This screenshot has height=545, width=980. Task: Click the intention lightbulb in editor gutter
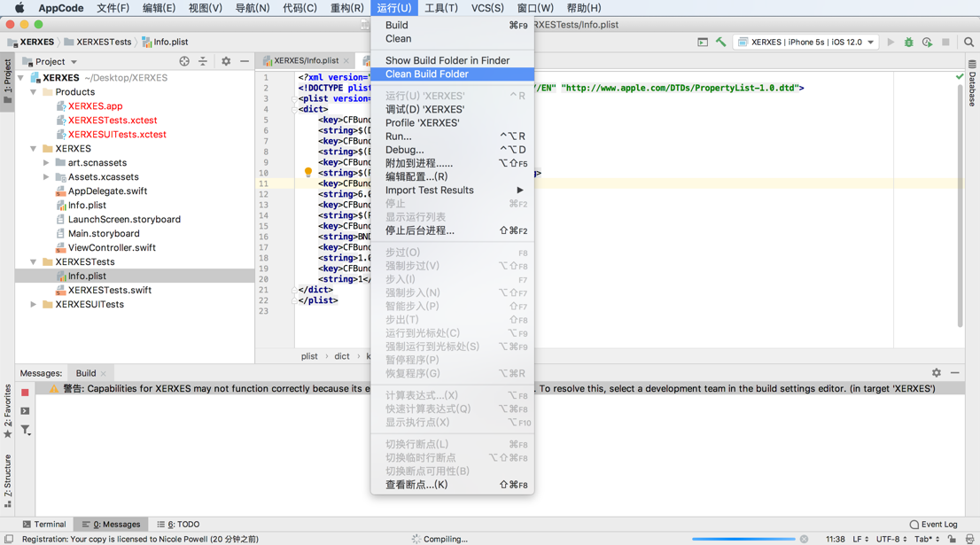pyautogui.click(x=308, y=172)
